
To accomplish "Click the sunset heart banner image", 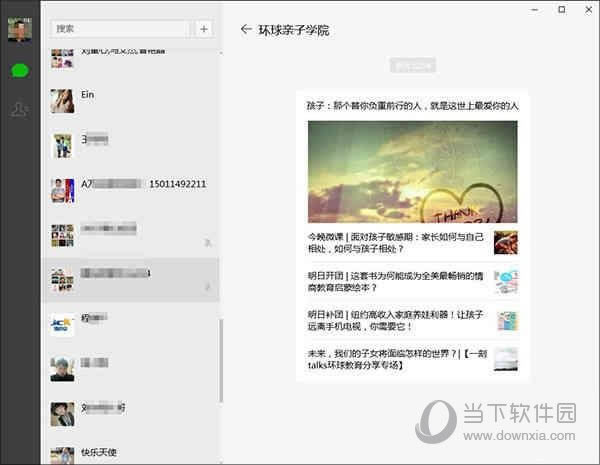I will point(412,171).
